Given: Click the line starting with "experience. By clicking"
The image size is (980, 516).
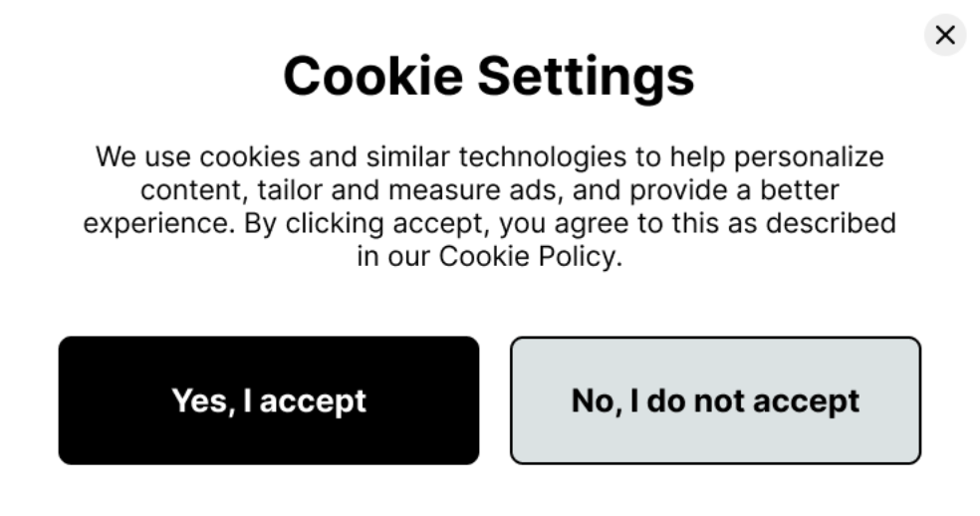Looking at the screenshot, I should (489, 223).
